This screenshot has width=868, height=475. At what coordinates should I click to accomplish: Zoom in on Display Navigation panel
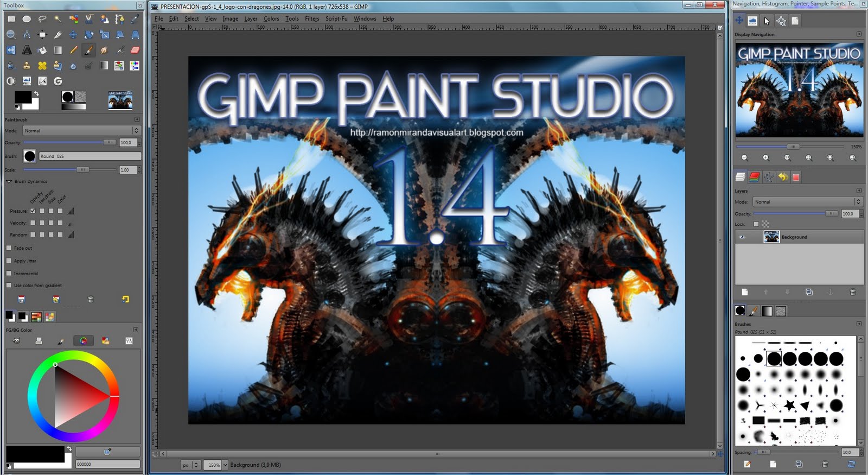tap(766, 157)
